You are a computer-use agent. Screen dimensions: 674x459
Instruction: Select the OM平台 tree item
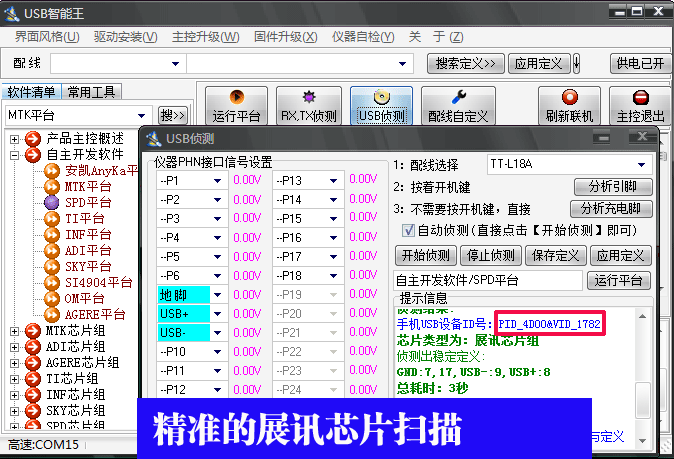(x=84, y=298)
